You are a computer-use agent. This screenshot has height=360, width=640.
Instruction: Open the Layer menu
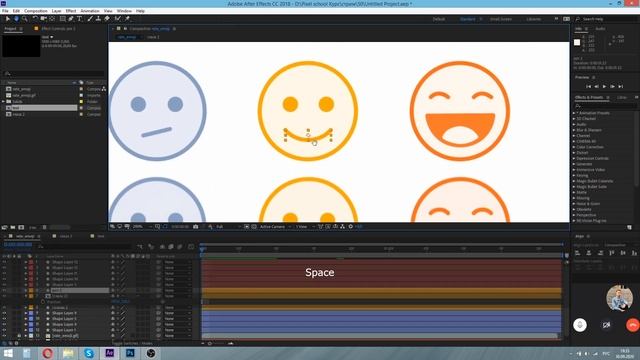56,11
